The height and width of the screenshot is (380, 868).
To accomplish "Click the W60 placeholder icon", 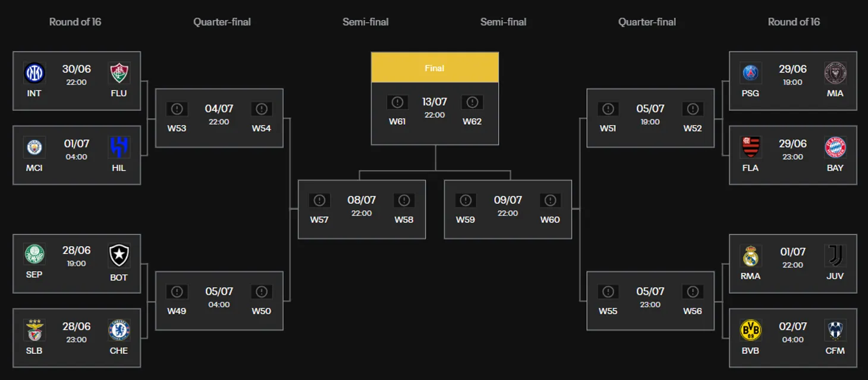I will 550,200.
